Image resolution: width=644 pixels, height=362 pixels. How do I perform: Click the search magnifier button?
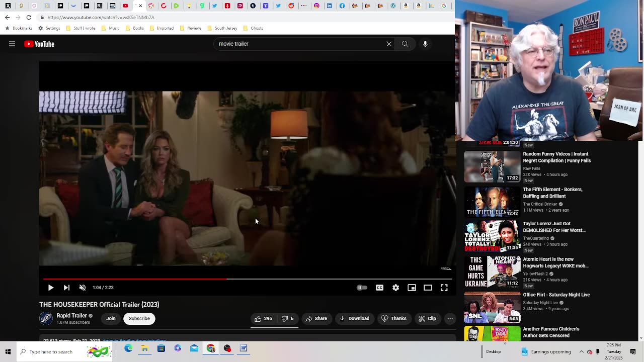click(405, 44)
